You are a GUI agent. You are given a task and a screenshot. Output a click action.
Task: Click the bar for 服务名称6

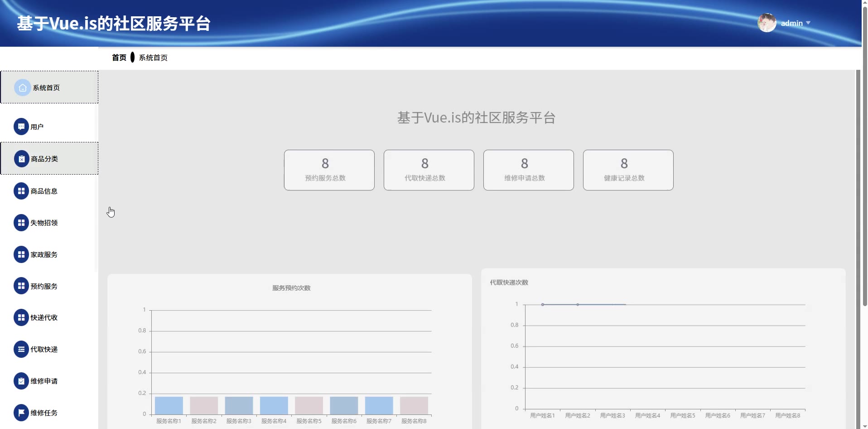[x=344, y=405]
